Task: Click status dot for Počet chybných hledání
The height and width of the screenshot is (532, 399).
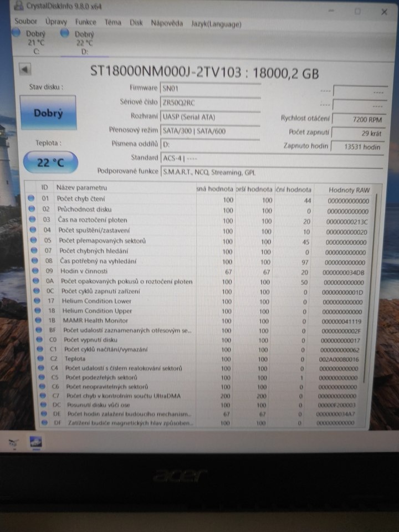Action: 34,250
